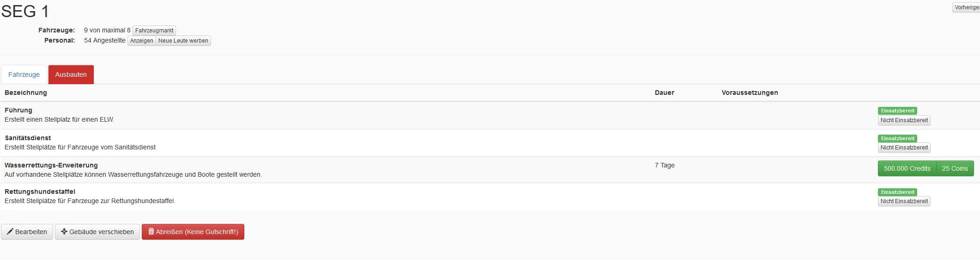Set Rettungshundestaffel to Nicht Einsatzbereit

pyautogui.click(x=904, y=201)
